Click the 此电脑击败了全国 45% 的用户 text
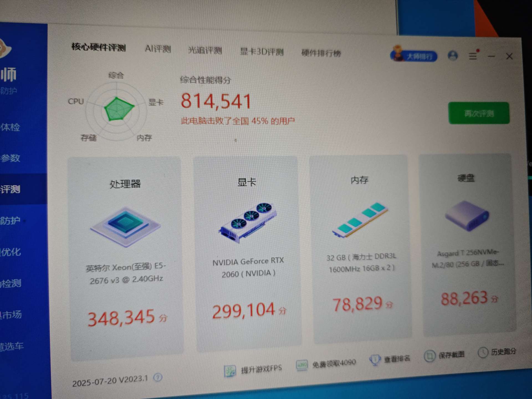532x399 pixels. (238, 121)
